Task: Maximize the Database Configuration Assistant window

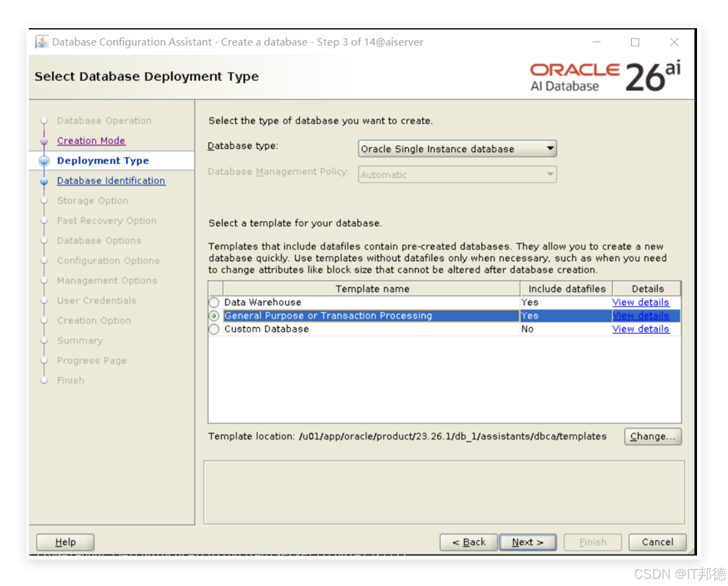Action: coord(635,42)
